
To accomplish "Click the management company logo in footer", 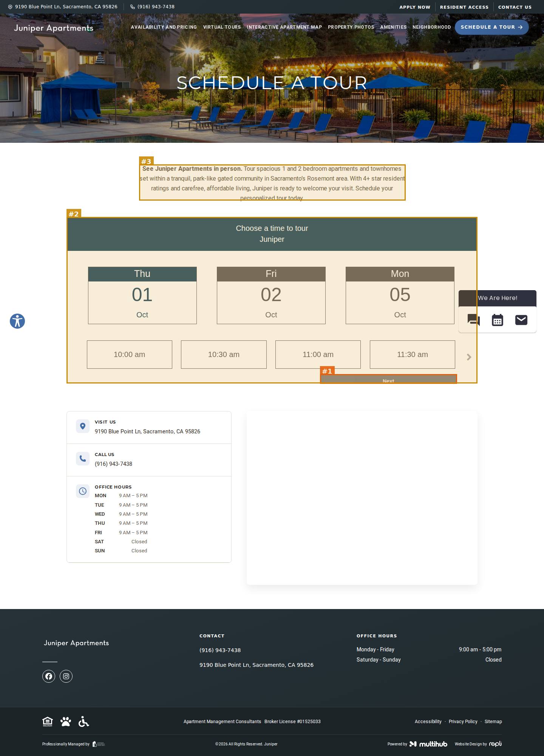I will 99,744.
